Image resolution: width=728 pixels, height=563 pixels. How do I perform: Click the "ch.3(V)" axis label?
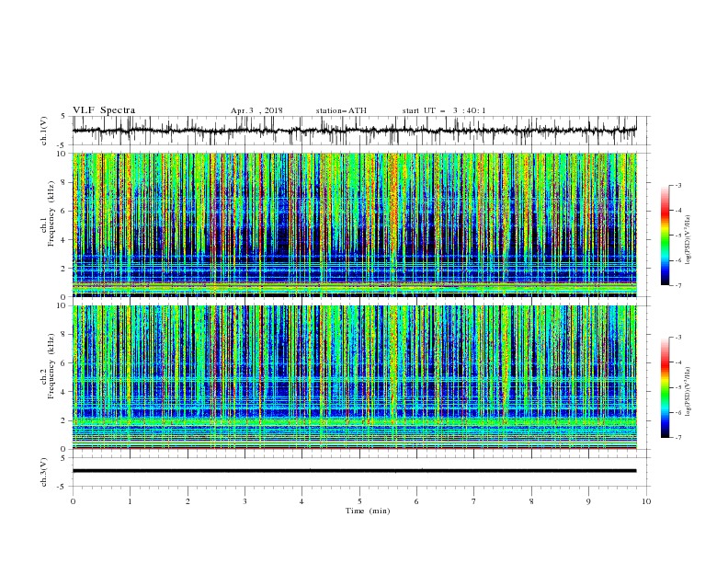[x=44, y=472]
